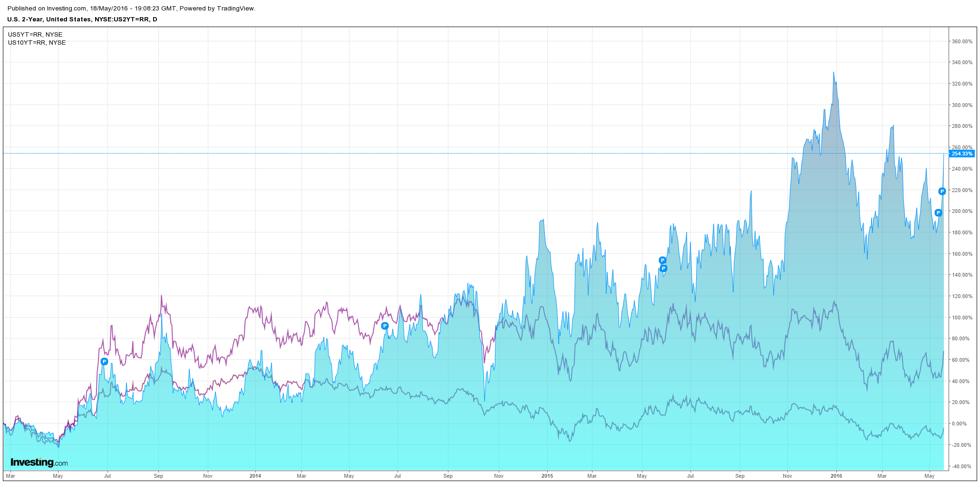Click the 300.00% axis label
980x482 pixels.
coord(962,105)
